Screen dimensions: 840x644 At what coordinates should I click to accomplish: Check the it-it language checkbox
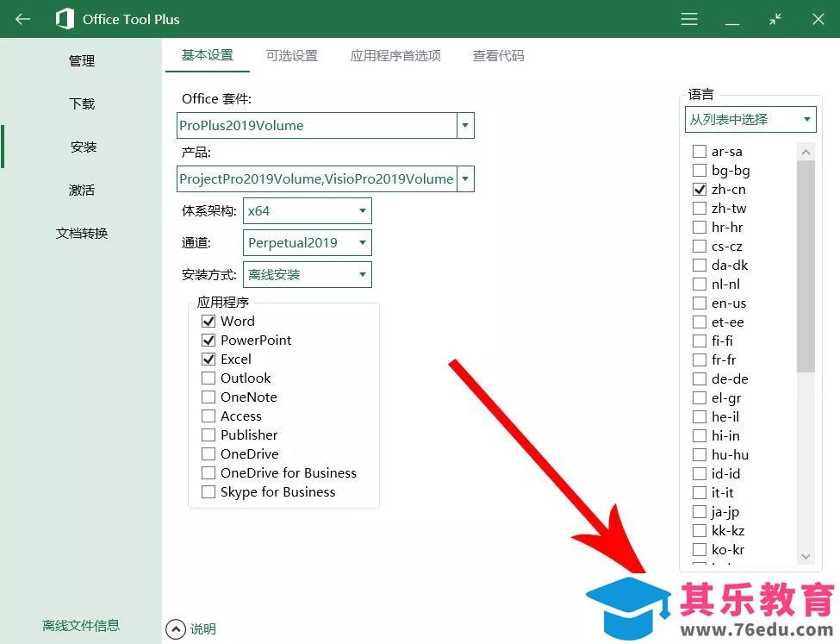tap(699, 493)
